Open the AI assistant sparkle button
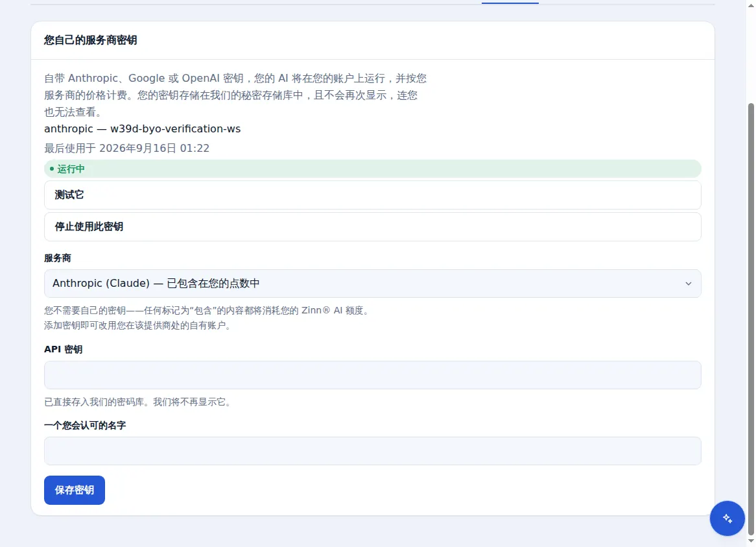Image resolution: width=756 pixels, height=547 pixels. [x=727, y=518]
